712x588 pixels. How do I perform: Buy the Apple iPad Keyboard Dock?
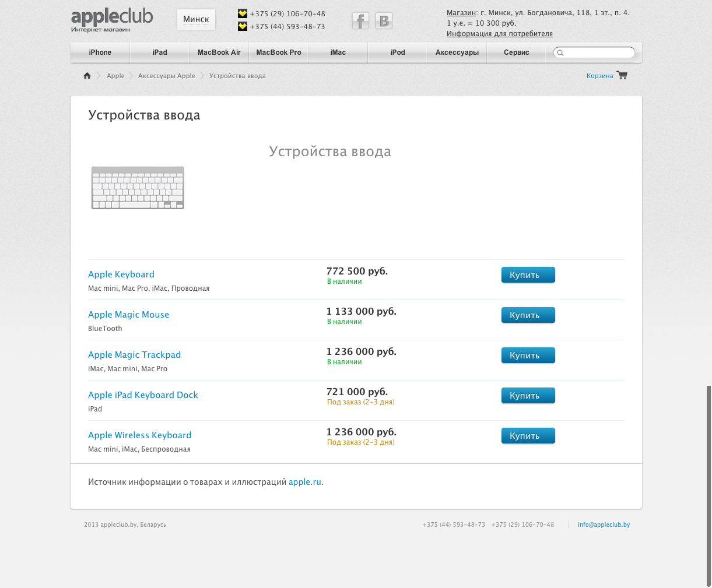point(528,396)
